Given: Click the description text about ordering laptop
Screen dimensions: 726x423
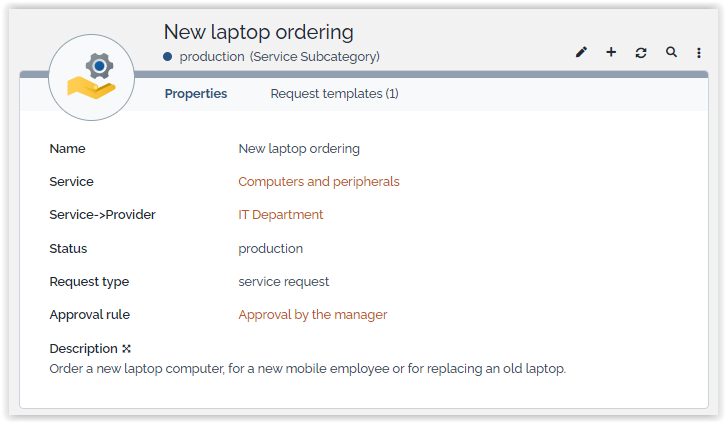Looking at the screenshot, I should (x=307, y=368).
